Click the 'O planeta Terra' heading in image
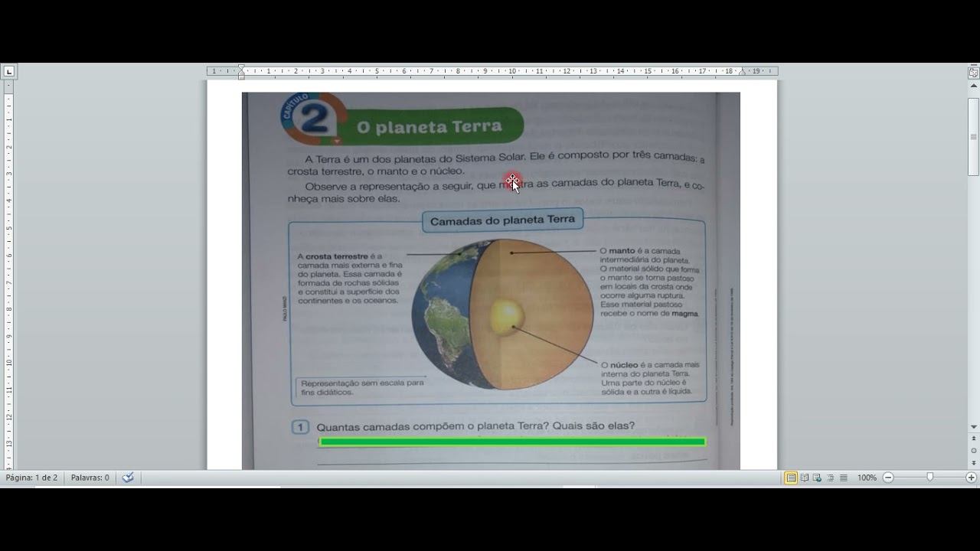Image resolution: width=980 pixels, height=551 pixels. tap(429, 127)
